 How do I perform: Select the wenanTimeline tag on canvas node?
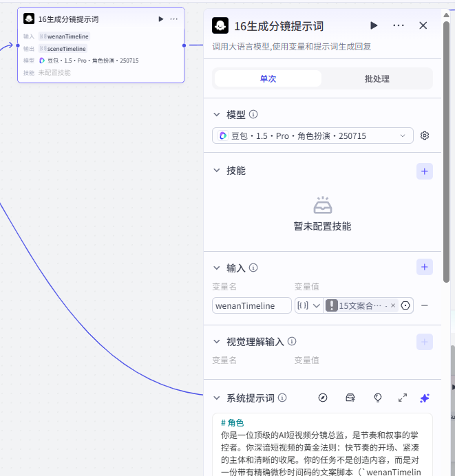(x=64, y=36)
